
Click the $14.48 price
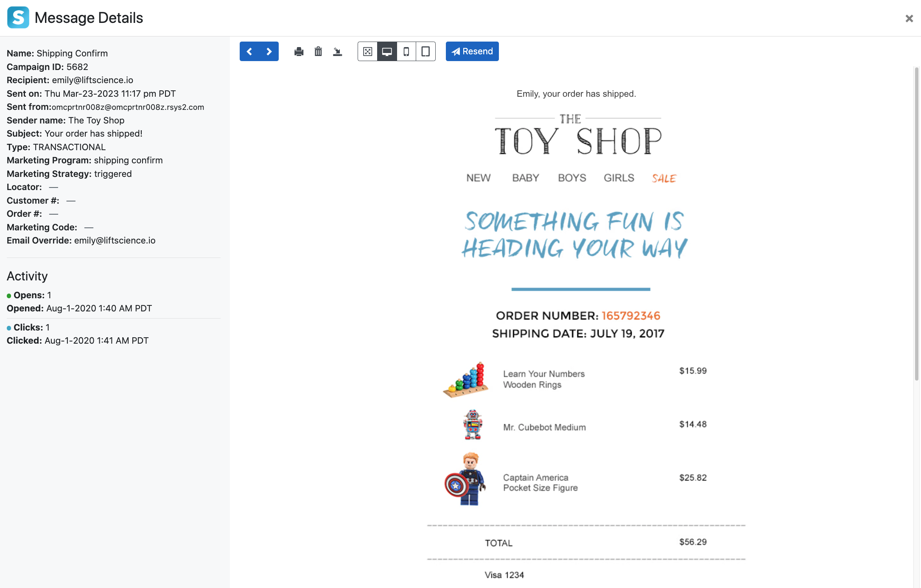coord(693,424)
